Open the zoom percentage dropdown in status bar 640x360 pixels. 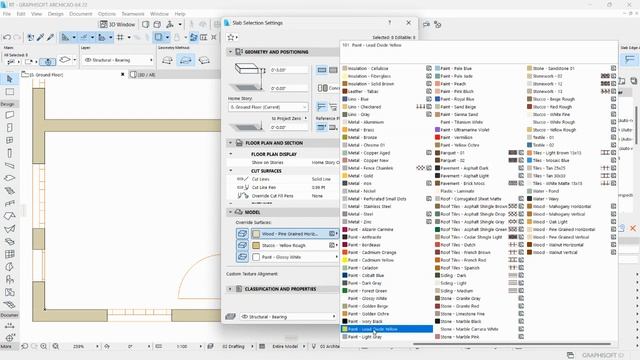97,346
